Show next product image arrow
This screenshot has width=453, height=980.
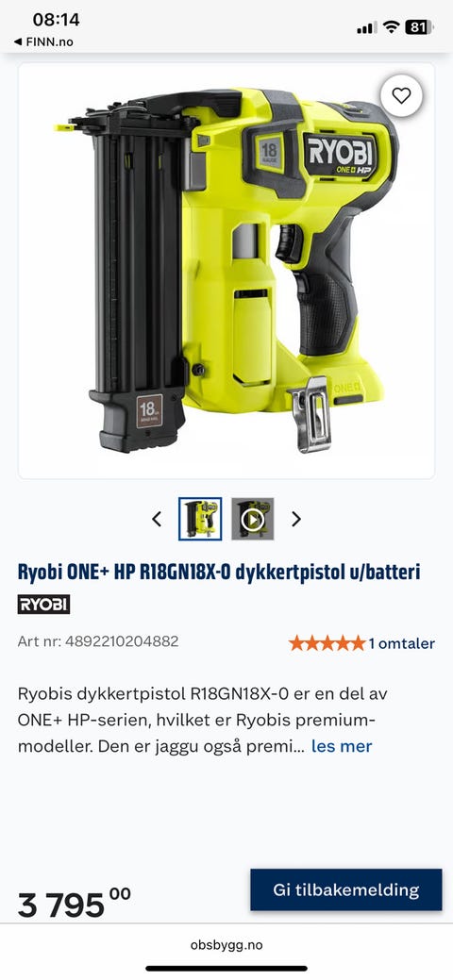tap(296, 519)
